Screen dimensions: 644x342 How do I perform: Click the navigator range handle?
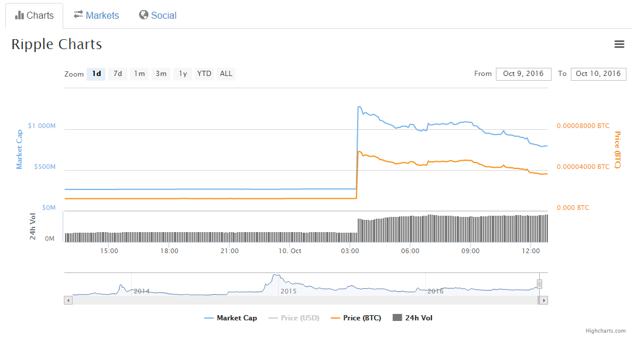tap(540, 284)
